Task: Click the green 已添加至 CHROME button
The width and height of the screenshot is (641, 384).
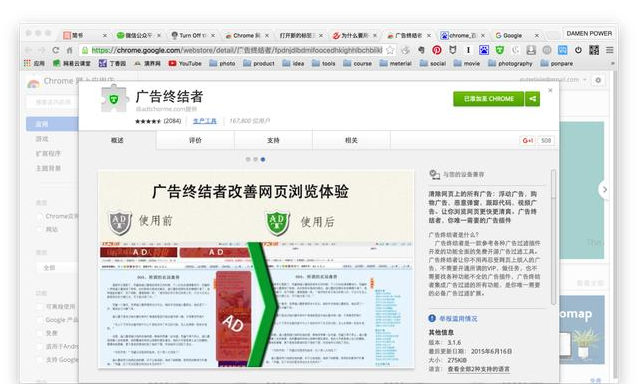Action: pos(489,99)
